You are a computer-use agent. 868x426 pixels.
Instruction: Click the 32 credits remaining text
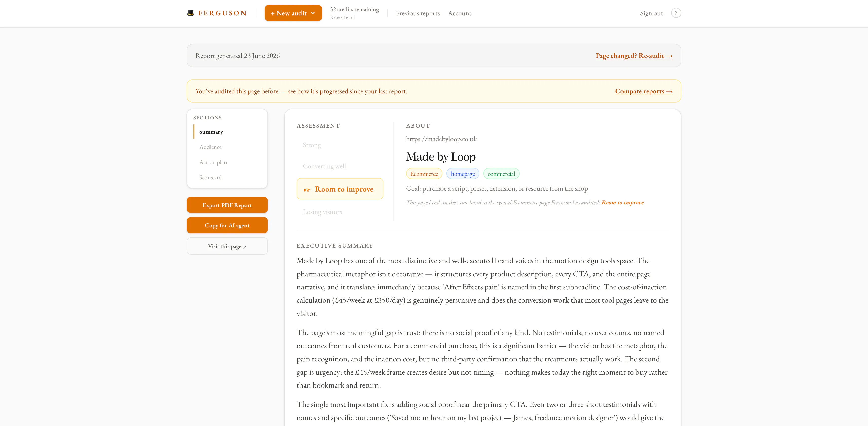coord(354,9)
